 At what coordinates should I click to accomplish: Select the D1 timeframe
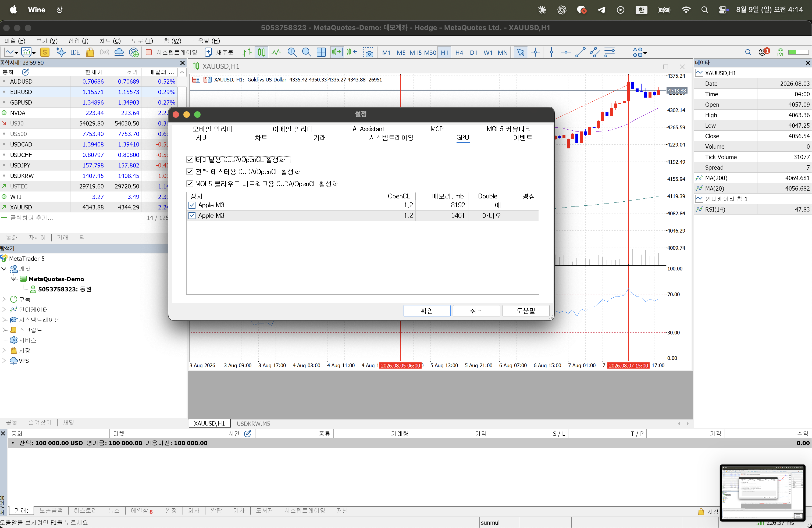click(x=473, y=52)
